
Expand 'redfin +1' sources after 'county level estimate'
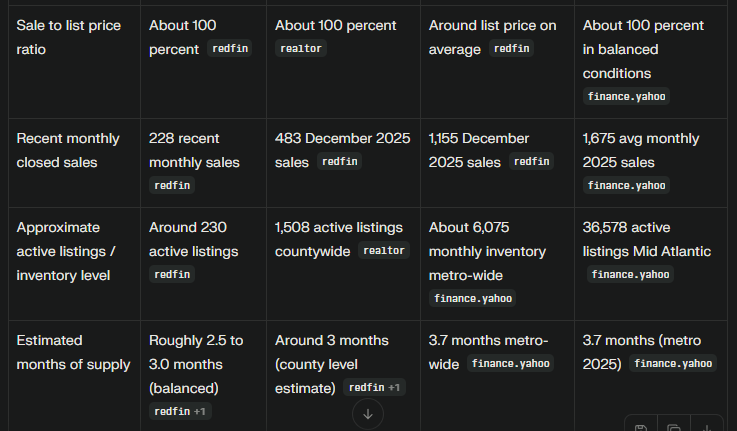tap(374, 387)
